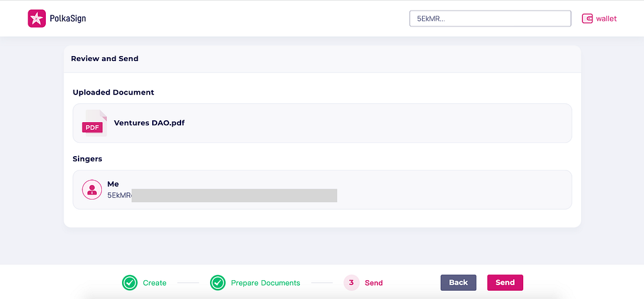
Task: Click the step 3 circle indicator
Action: pos(351,283)
